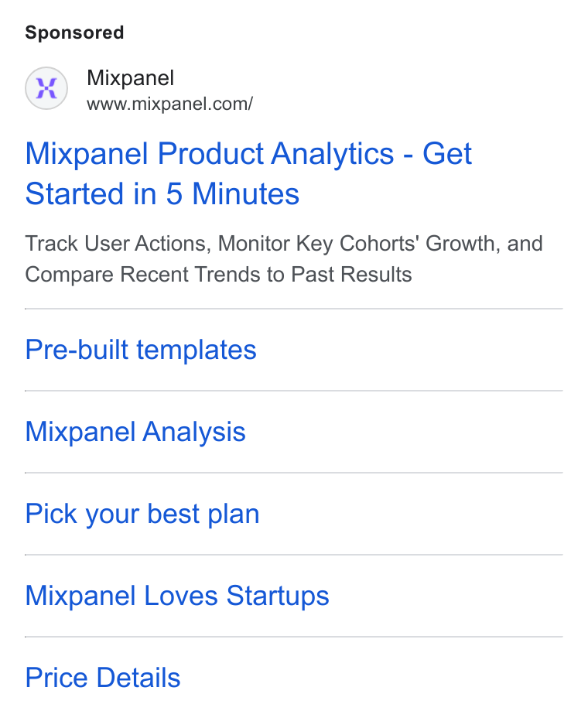Select the Pick your best plan link
This screenshot has height=718, width=588.
[x=142, y=514]
